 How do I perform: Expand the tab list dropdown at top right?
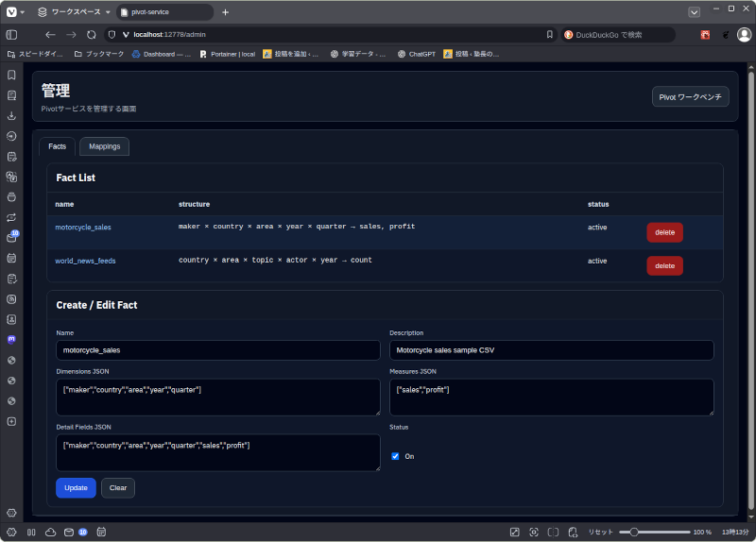(x=695, y=12)
